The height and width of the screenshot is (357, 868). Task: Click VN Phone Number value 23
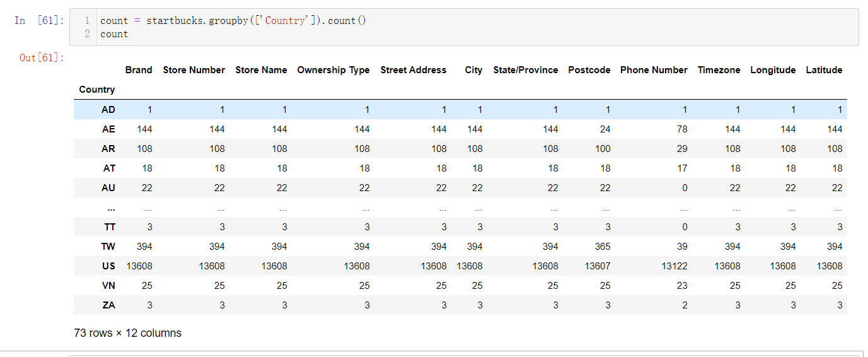click(682, 286)
